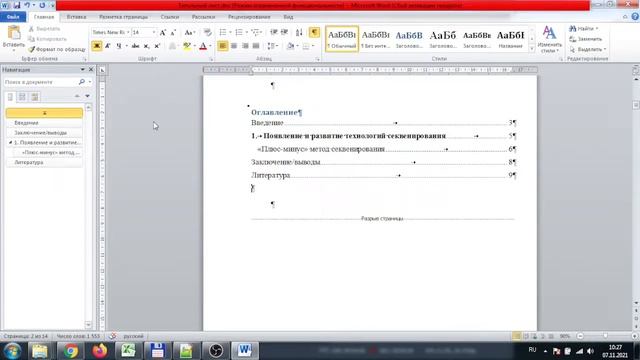Show page thumbnails view in navigation pane

click(x=22, y=97)
